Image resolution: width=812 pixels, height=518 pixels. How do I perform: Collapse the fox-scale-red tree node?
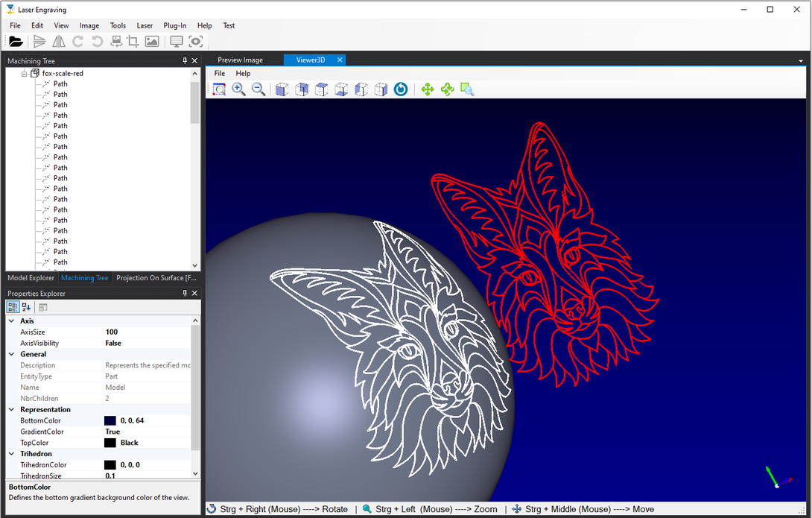coord(25,74)
